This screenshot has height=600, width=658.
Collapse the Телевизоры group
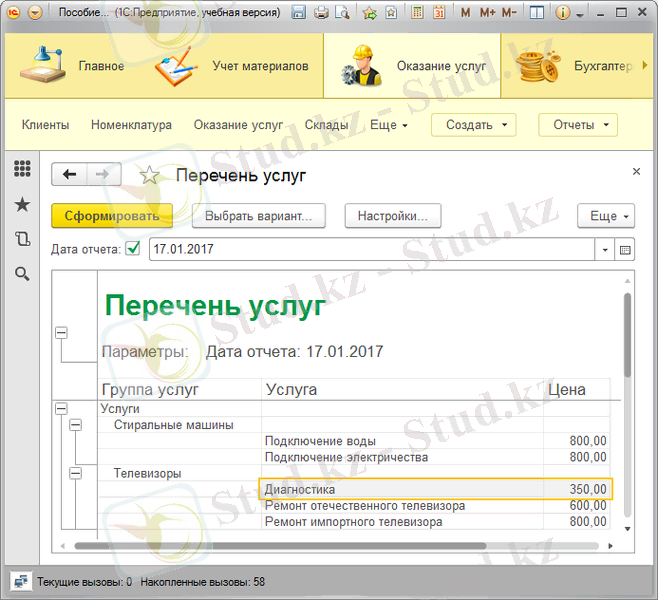[x=75, y=473]
